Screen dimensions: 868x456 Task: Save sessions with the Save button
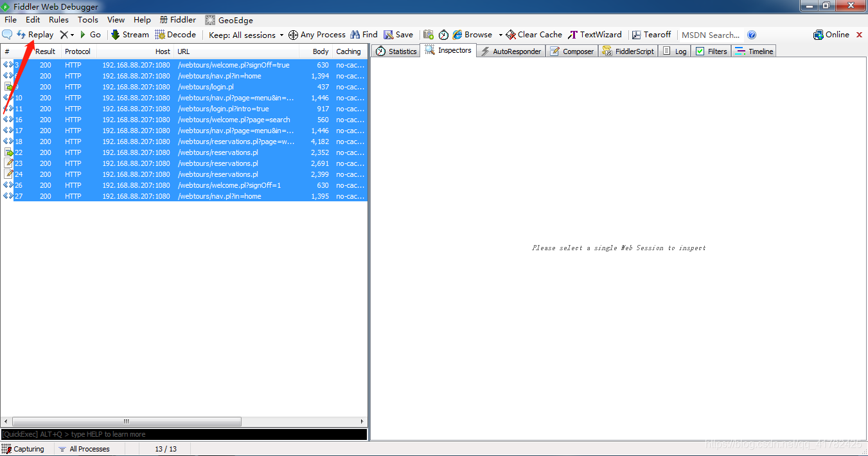point(398,35)
